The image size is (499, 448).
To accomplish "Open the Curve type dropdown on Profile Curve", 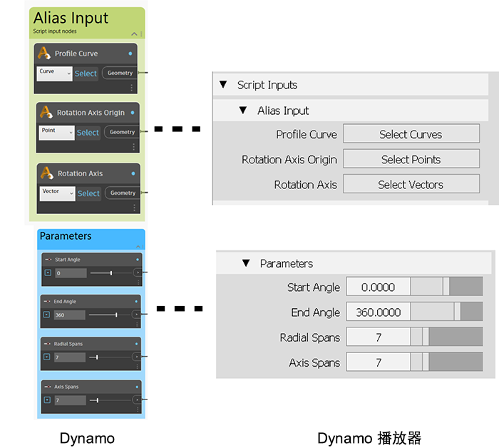I will [x=54, y=74].
